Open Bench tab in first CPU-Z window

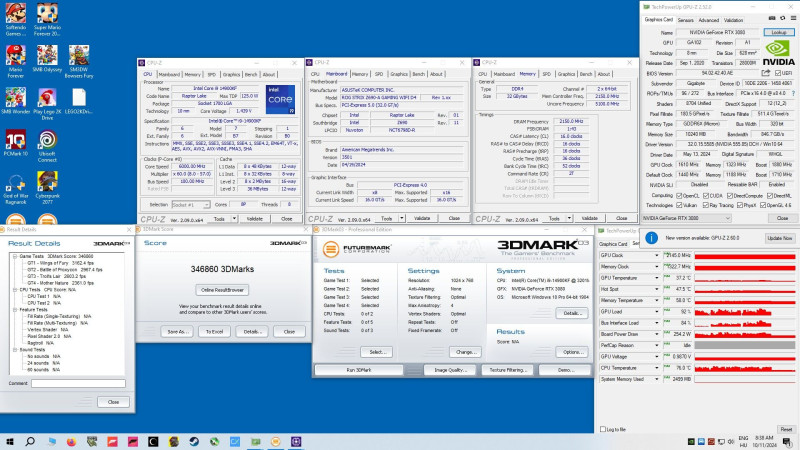point(251,74)
